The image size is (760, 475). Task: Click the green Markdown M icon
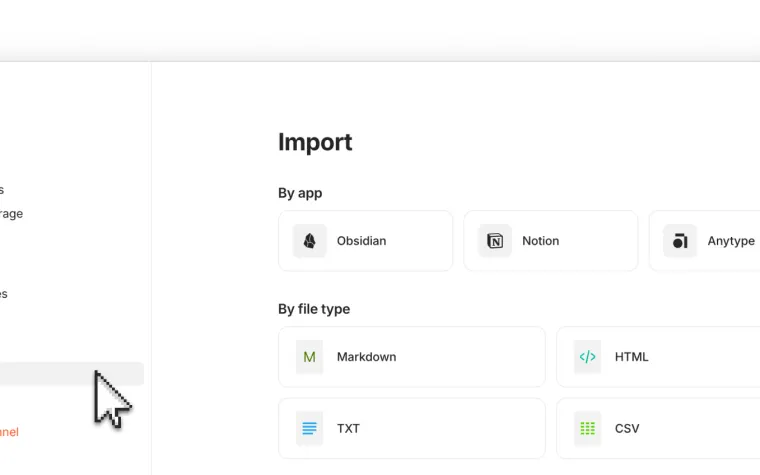[x=309, y=357]
